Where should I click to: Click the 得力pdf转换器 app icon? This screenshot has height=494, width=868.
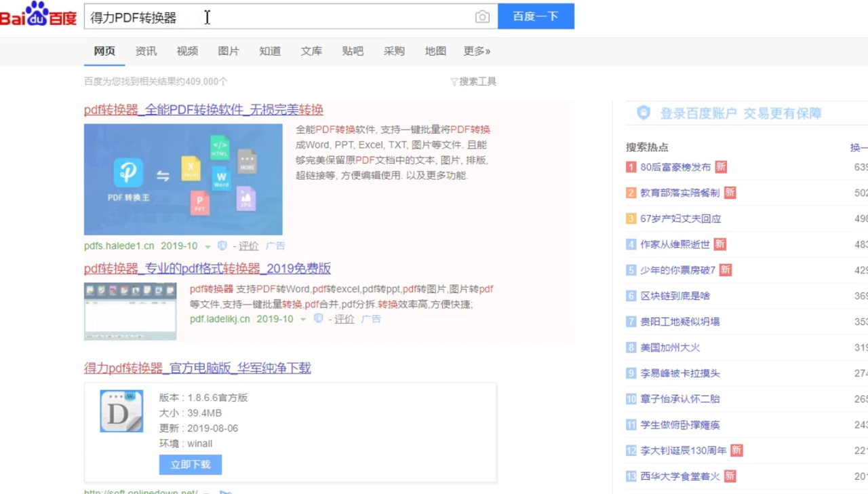click(121, 411)
